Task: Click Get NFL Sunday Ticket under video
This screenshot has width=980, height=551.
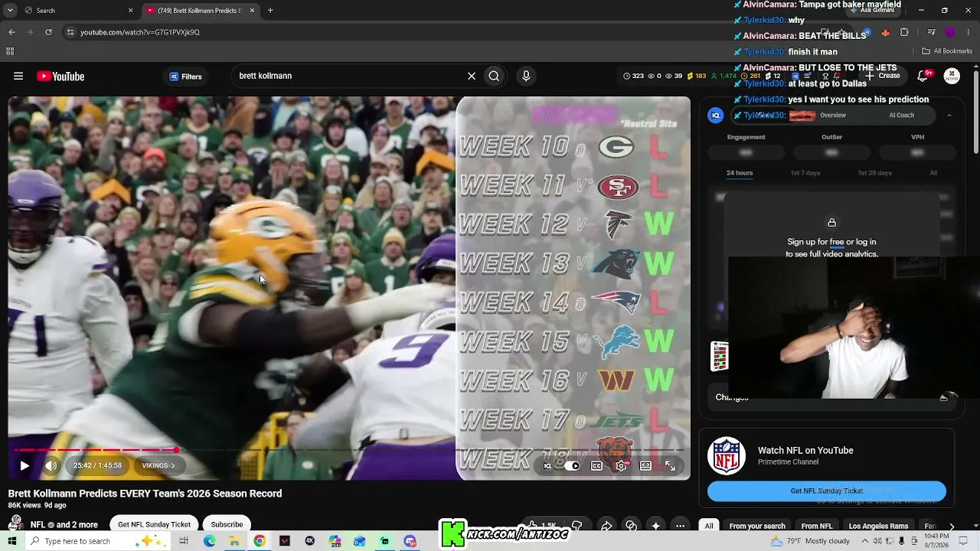Action: click(154, 524)
